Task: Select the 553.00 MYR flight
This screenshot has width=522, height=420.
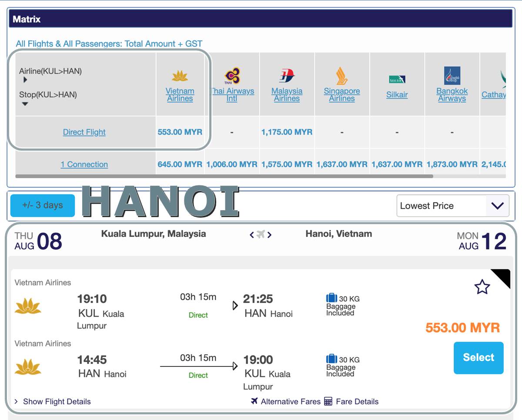Action: click(478, 358)
